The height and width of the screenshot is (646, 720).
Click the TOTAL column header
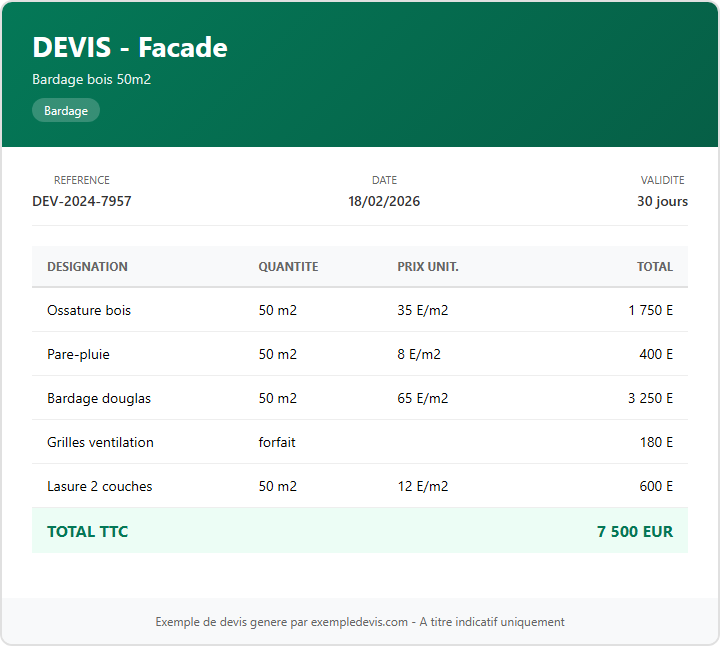655,267
